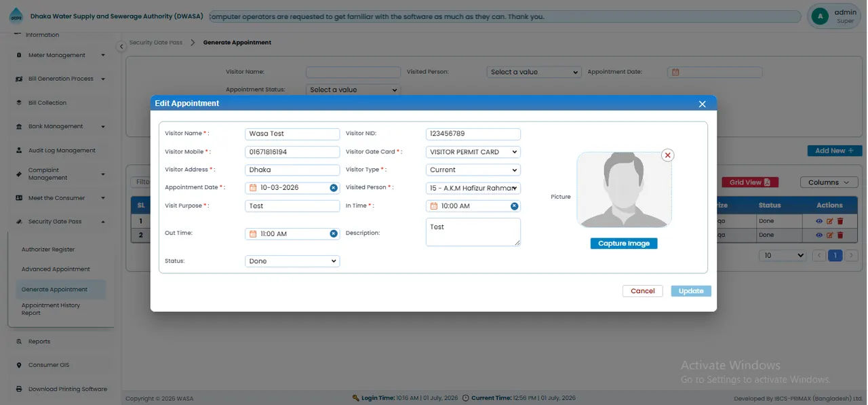This screenshot has height=405, width=868.
Task: Open the Visited Person filter dropdown
Action: click(x=534, y=72)
